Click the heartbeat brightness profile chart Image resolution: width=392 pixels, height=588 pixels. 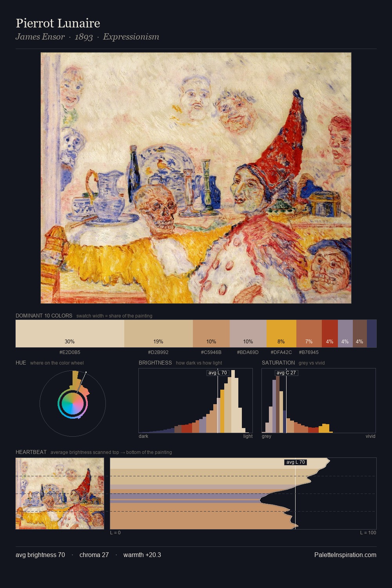pyautogui.click(x=243, y=494)
